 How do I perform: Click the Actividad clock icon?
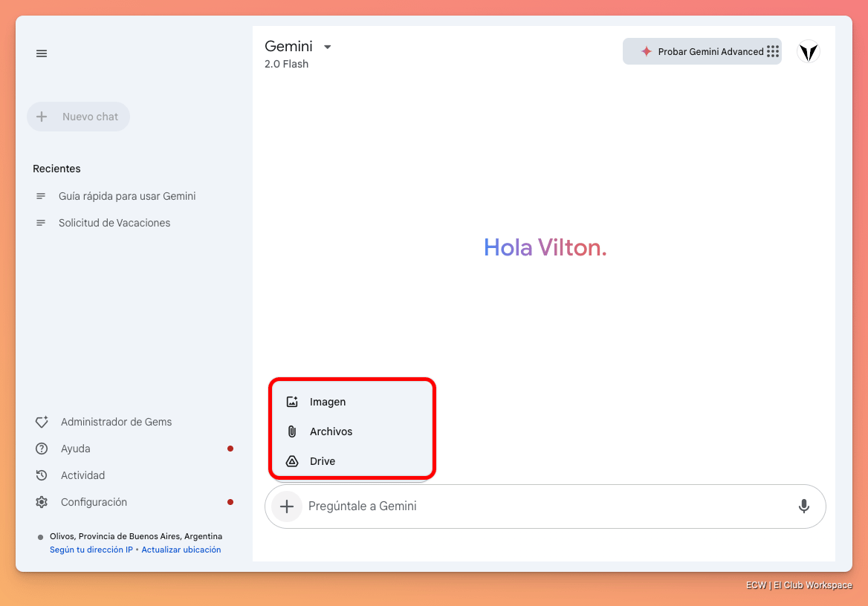pos(42,475)
